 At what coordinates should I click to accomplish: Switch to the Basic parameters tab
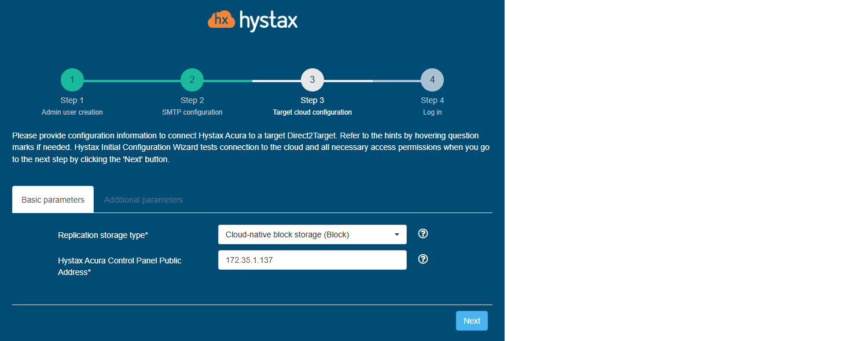(53, 200)
